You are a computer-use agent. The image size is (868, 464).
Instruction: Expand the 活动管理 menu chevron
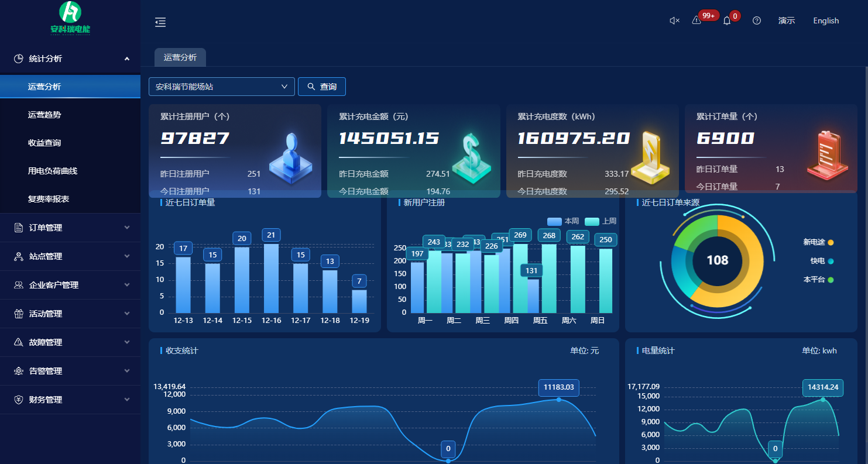127,314
